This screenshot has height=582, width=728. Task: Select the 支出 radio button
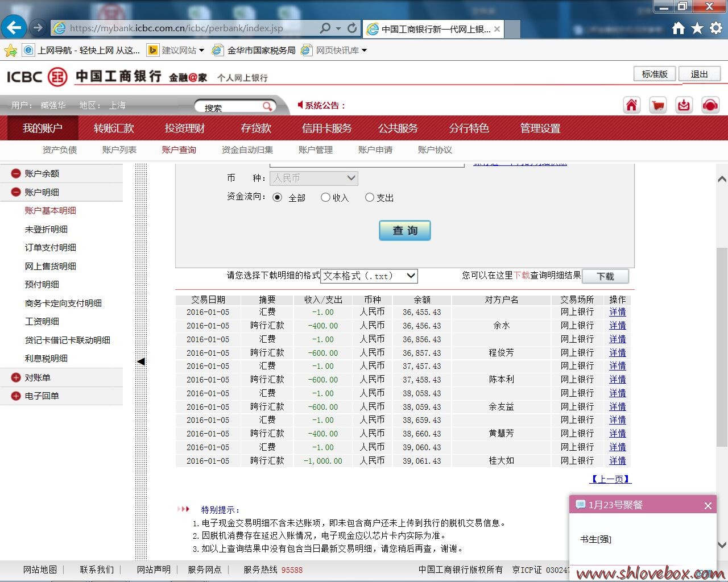[370, 197]
